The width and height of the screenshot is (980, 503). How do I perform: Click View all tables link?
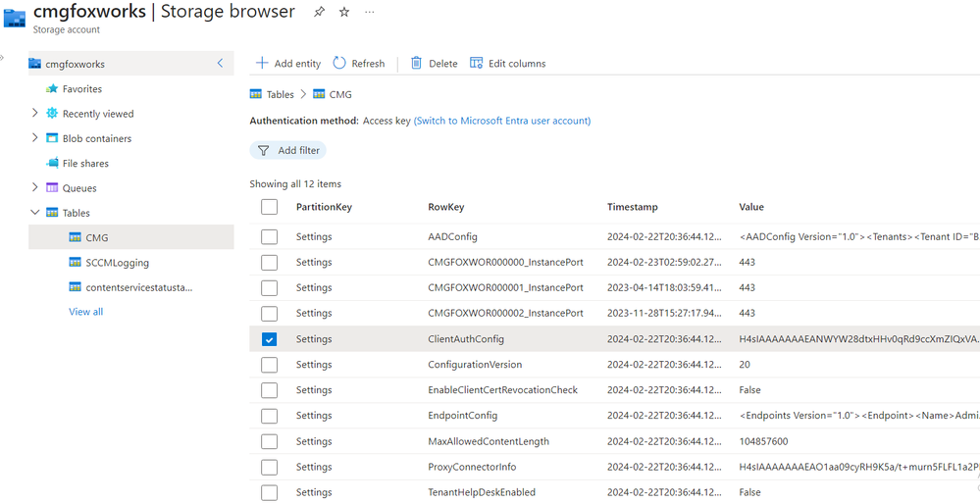coord(85,311)
